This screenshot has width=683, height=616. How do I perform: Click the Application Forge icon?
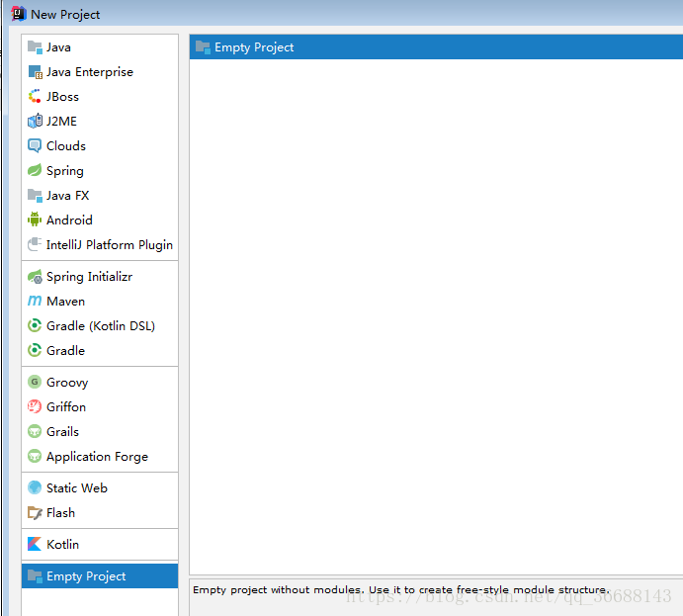tap(35, 456)
